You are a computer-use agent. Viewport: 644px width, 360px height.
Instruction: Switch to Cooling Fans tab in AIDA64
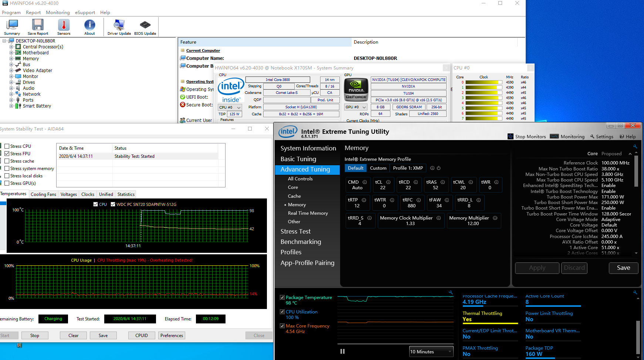click(43, 194)
